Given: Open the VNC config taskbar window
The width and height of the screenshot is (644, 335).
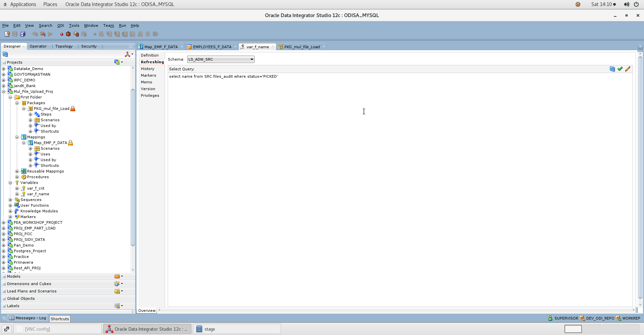Looking at the screenshot, I should pos(57,329).
